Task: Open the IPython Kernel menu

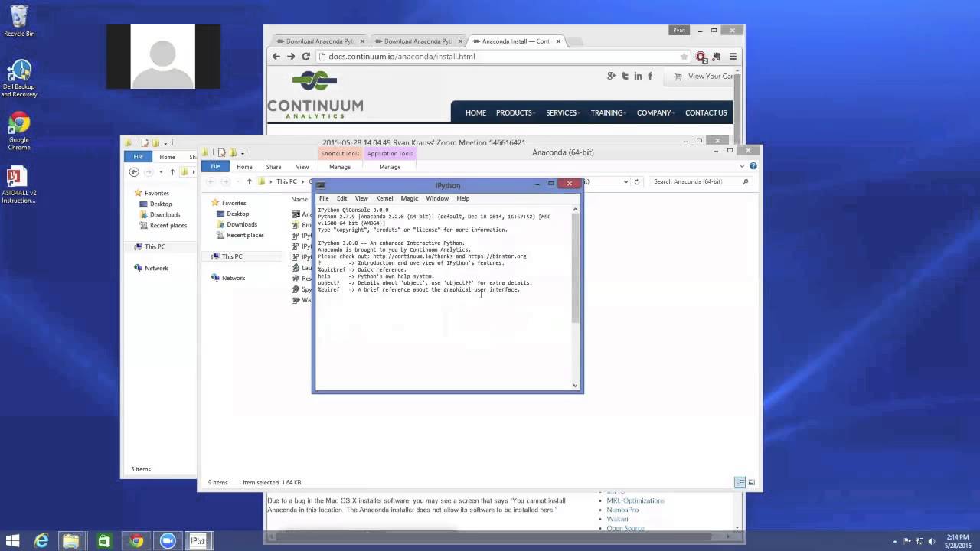Action: pyautogui.click(x=384, y=198)
